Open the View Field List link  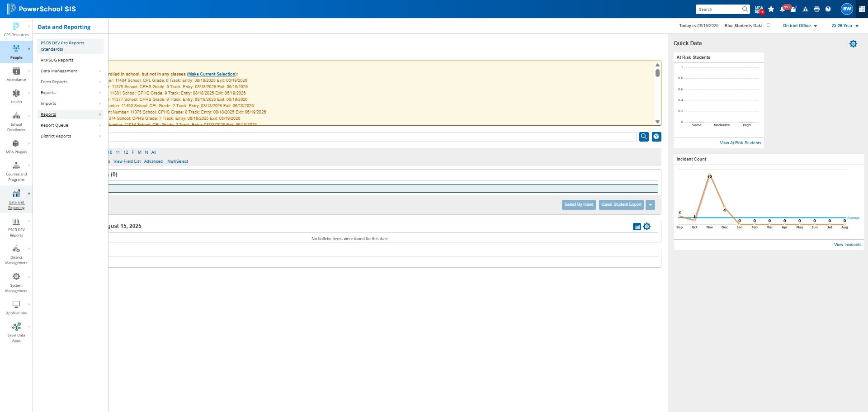coord(127,161)
